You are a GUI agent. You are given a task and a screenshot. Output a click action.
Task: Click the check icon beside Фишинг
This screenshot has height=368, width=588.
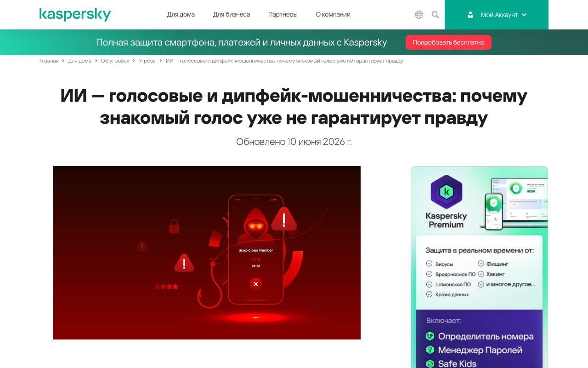481,264
